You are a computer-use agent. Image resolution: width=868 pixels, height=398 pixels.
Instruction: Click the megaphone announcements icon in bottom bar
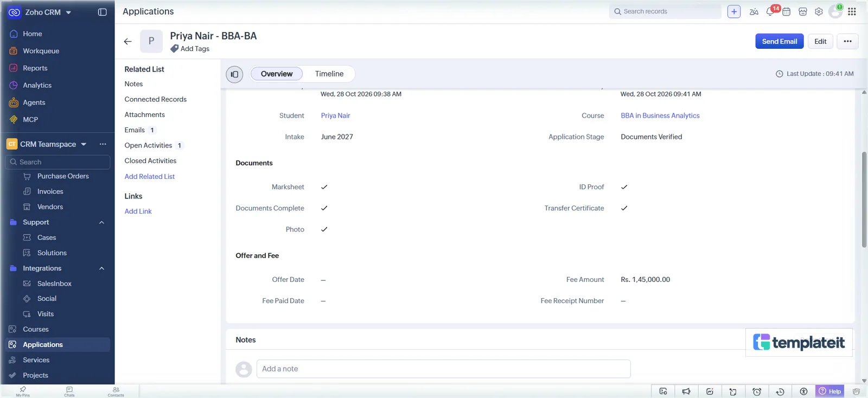tap(686, 391)
